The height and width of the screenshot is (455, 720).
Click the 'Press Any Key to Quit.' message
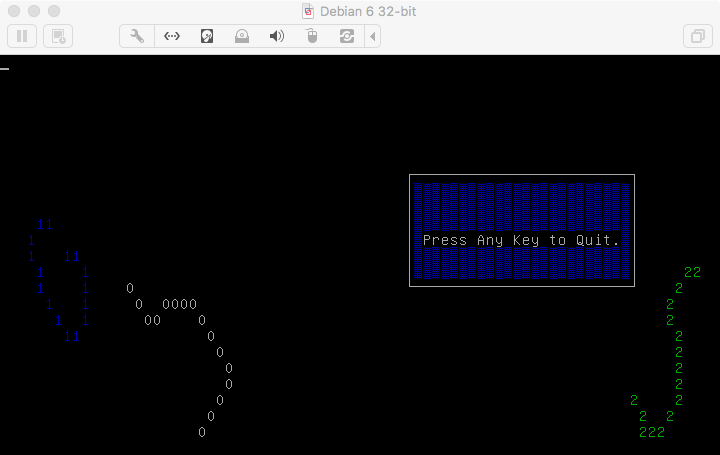pyautogui.click(x=521, y=240)
